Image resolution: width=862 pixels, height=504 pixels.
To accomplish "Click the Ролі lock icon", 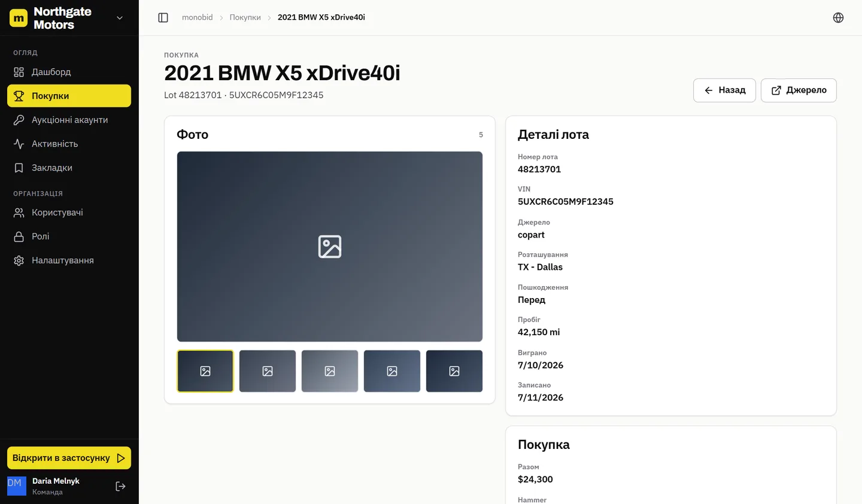I will (x=19, y=236).
